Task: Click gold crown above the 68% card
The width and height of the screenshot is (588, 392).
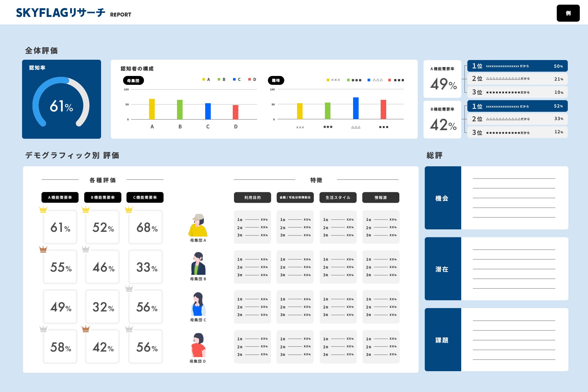Action: 129,209
